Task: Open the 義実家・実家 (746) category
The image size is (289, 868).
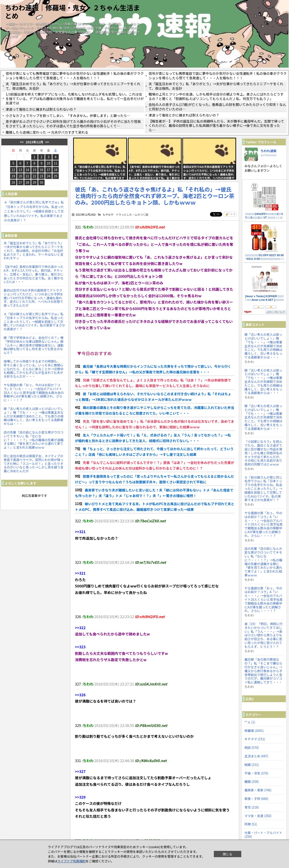Action: [258, 790]
